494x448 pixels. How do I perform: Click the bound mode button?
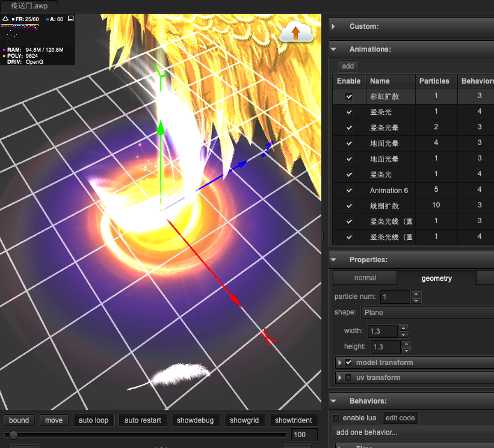tap(19, 420)
